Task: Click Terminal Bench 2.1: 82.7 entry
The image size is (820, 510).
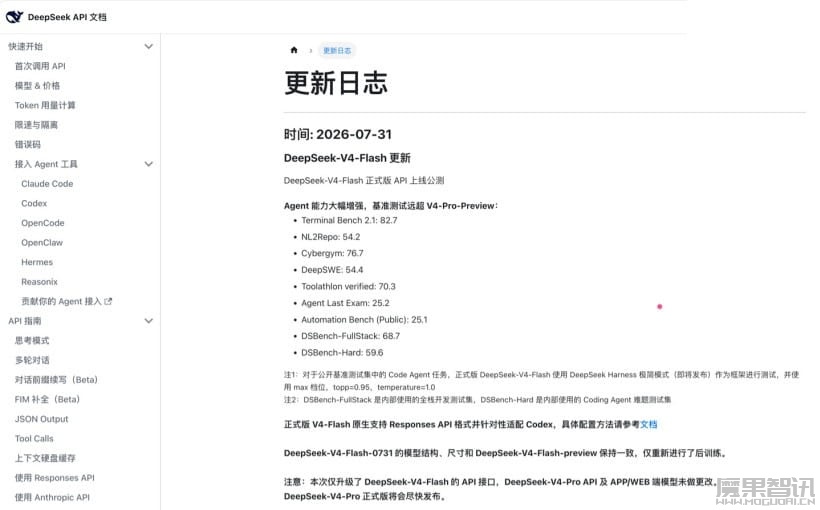Action: (x=349, y=220)
